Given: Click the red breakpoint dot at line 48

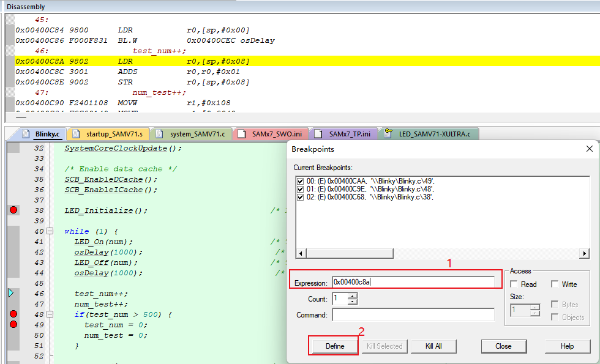Looking at the screenshot, I should click(x=13, y=314).
